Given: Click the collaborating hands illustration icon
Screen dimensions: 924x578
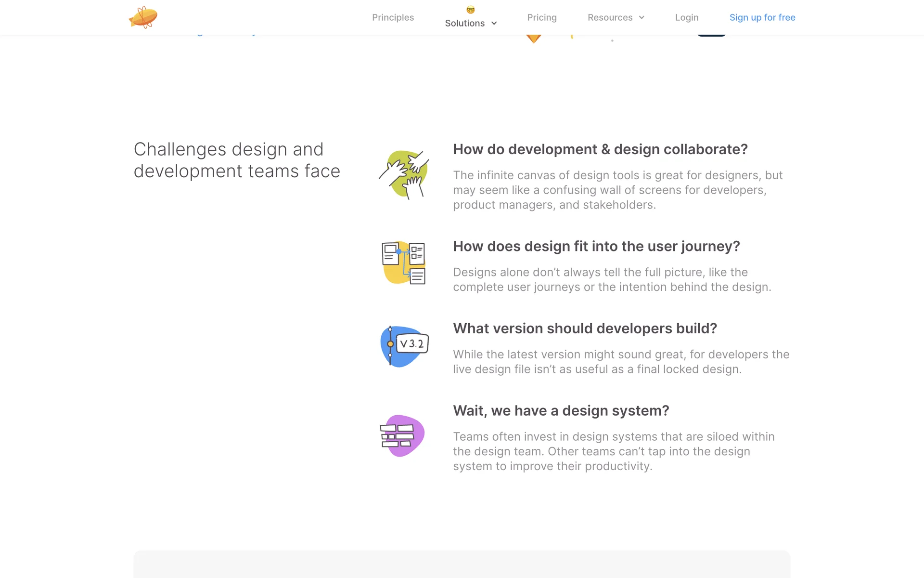Looking at the screenshot, I should (x=404, y=174).
